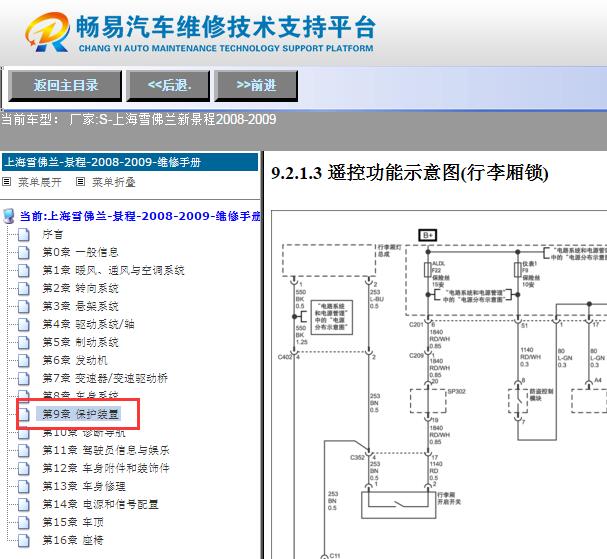
Task: Open the current manual root node link
Action: pyautogui.click(x=140, y=216)
